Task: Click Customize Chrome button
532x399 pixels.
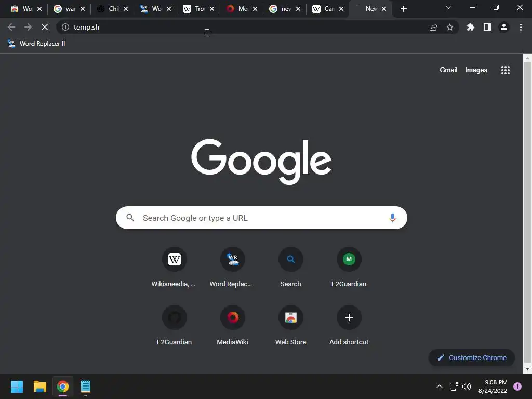Action: point(472,357)
